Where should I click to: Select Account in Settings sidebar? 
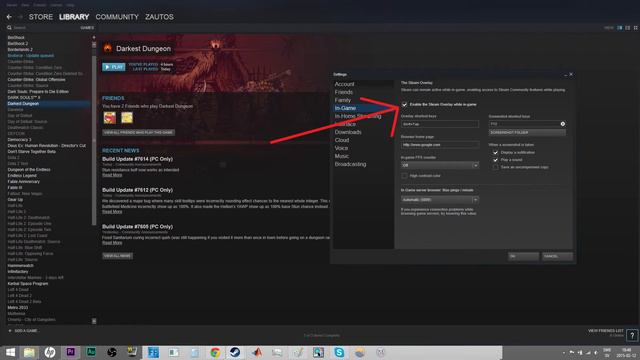click(344, 84)
